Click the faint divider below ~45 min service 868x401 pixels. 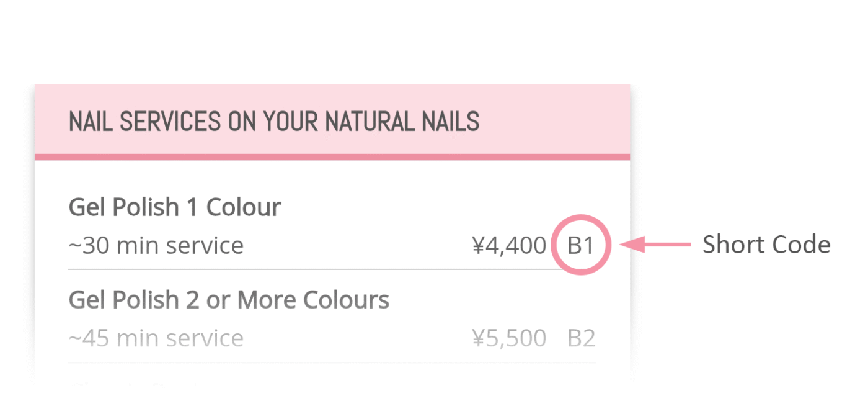332,363
